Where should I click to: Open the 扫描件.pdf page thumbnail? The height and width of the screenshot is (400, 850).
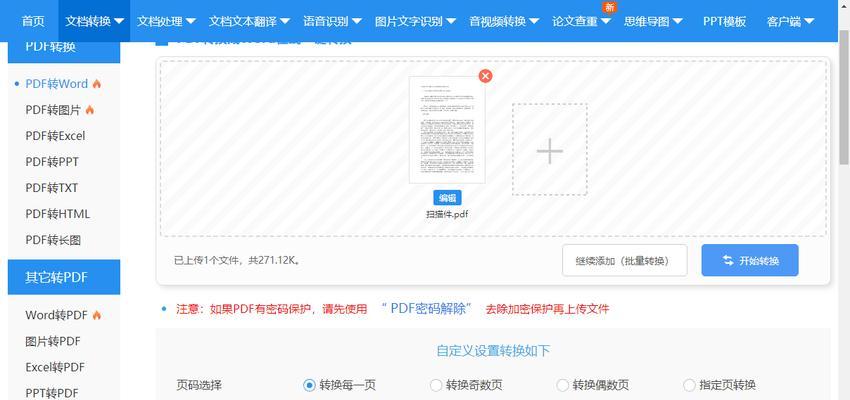click(447, 130)
